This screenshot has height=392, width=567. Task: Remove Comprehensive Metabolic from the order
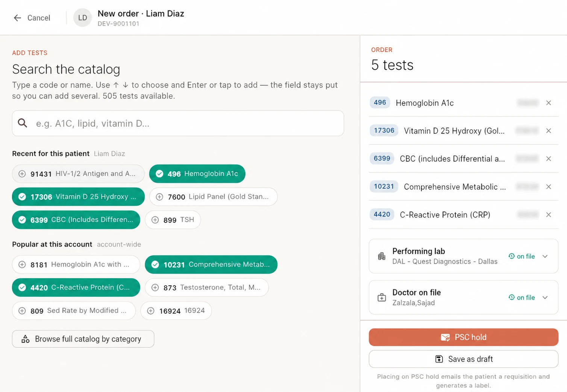[549, 186]
